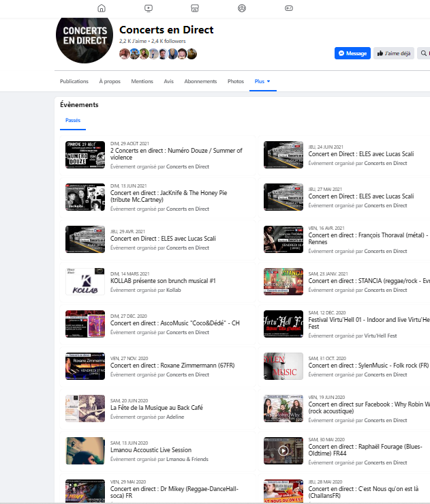Image resolution: width=430 pixels, height=504 pixels.
Task: Click the François Thoraval event thumbnail
Action: 283,239
